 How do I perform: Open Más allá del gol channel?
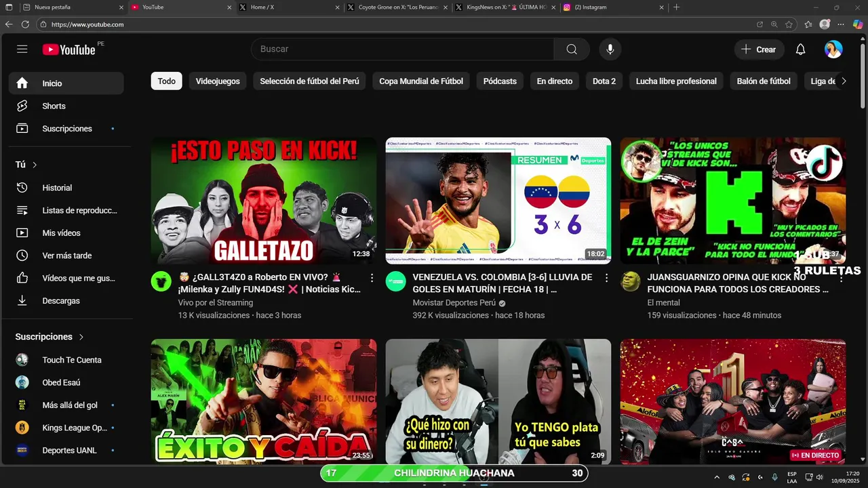click(66, 405)
